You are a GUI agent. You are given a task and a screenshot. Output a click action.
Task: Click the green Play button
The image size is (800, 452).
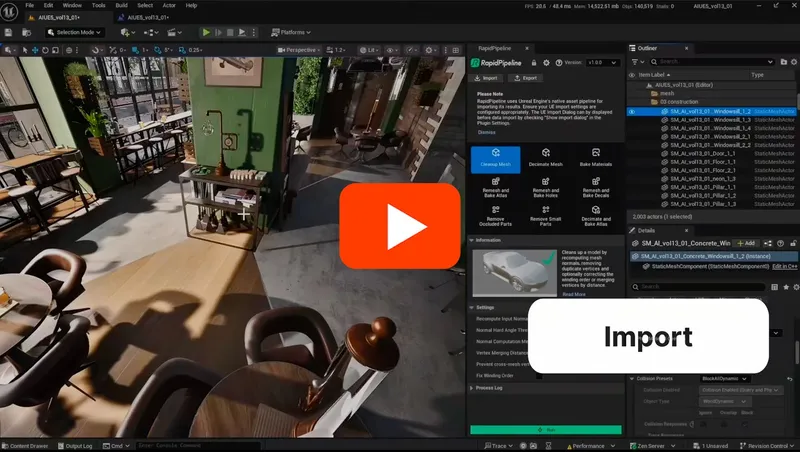click(206, 32)
